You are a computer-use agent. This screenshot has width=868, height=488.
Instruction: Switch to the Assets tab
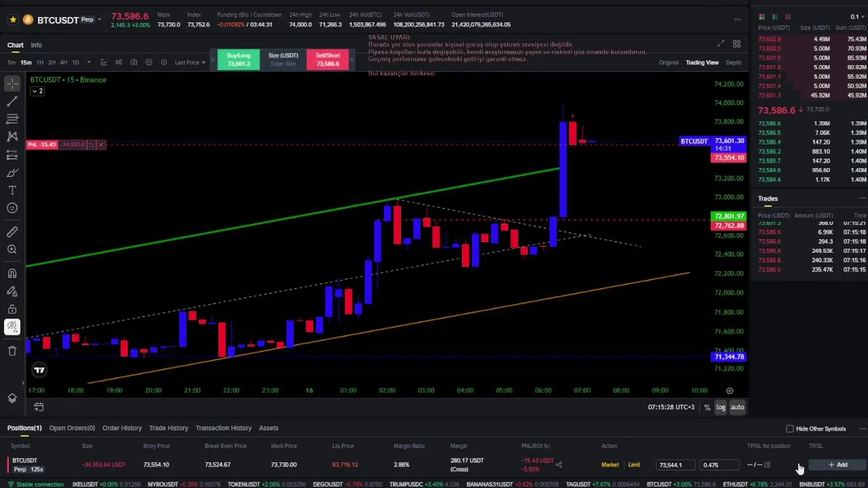tap(269, 428)
